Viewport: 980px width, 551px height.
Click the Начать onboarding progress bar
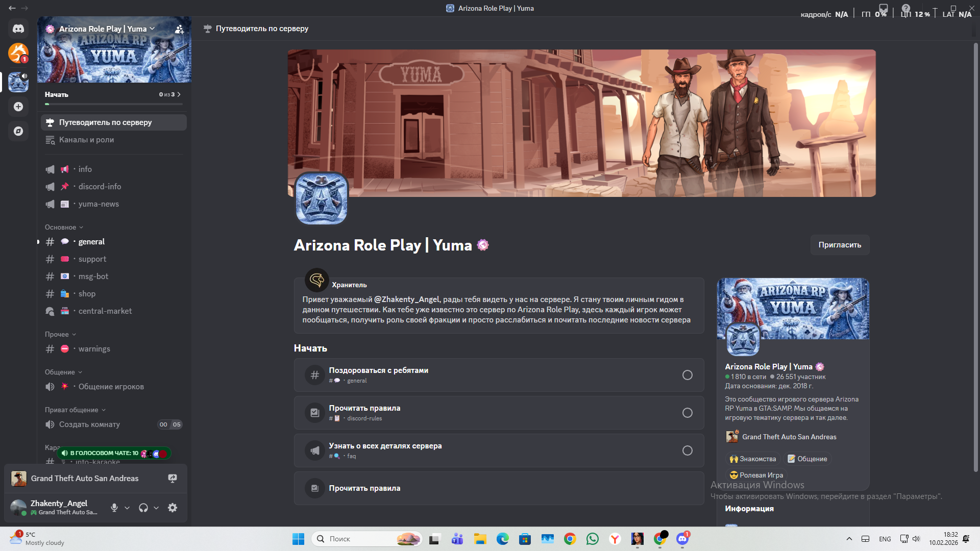pyautogui.click(x=113, y=104)
